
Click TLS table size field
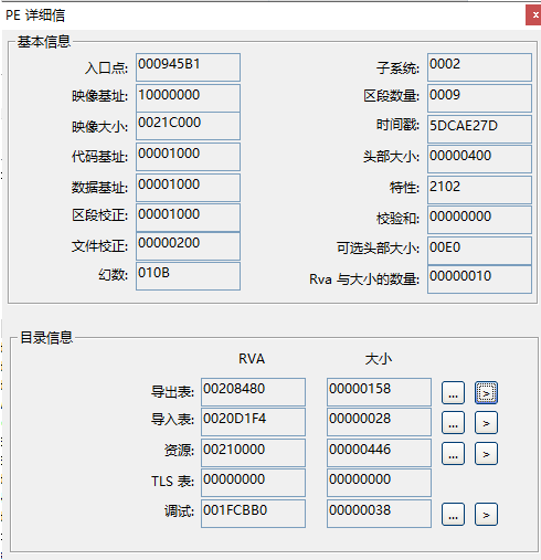(379, 483)
